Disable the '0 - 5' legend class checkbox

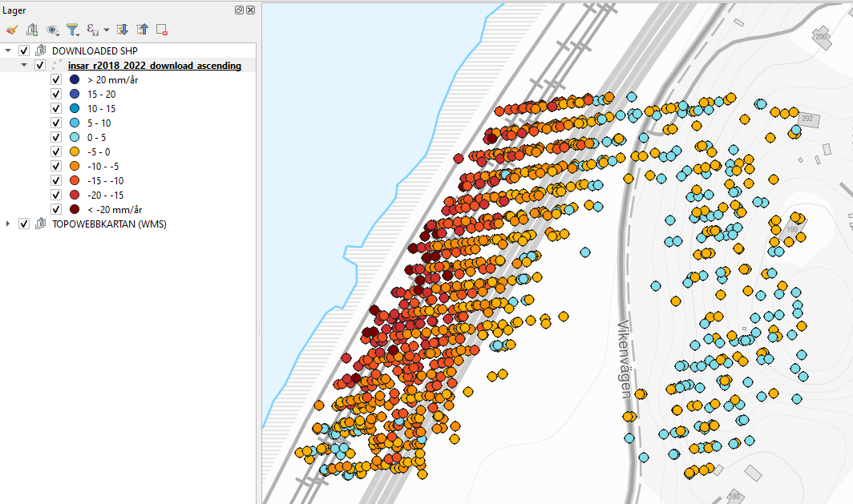point(56,137)
